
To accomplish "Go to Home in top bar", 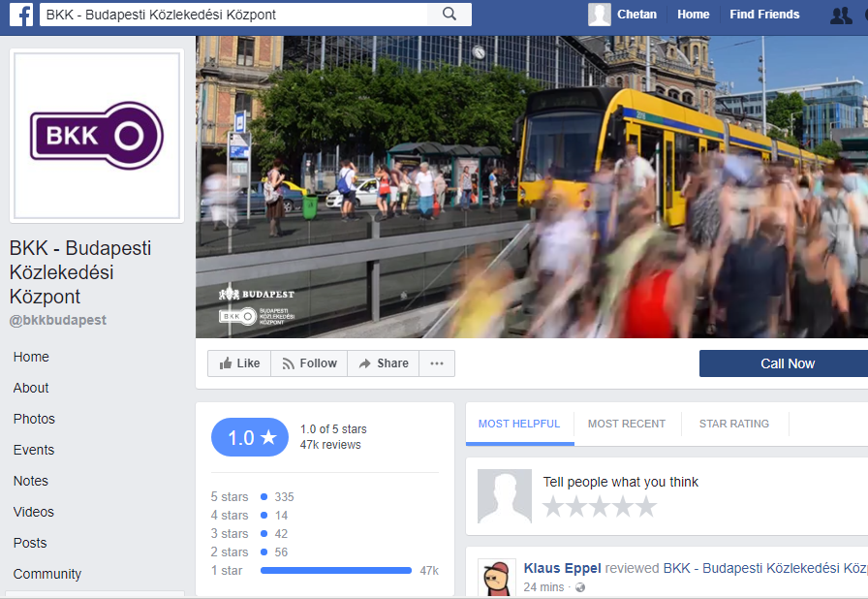I will (x=693, y=15).
